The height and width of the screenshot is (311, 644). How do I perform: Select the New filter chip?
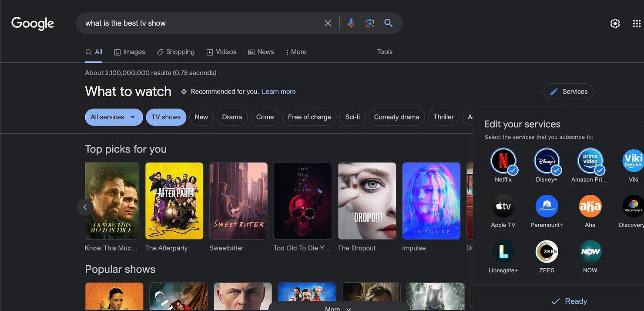(x=201, y=117)
